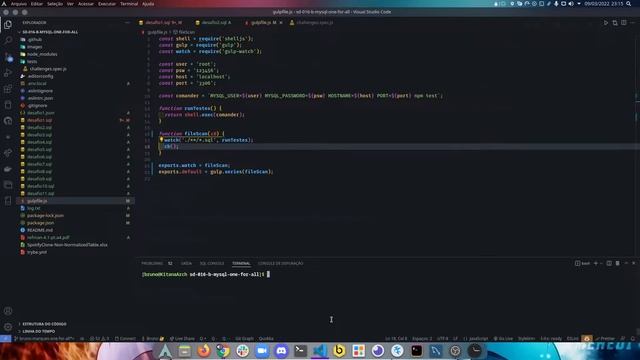
Task: Click the split terminal icon
Action: [609, 263]
